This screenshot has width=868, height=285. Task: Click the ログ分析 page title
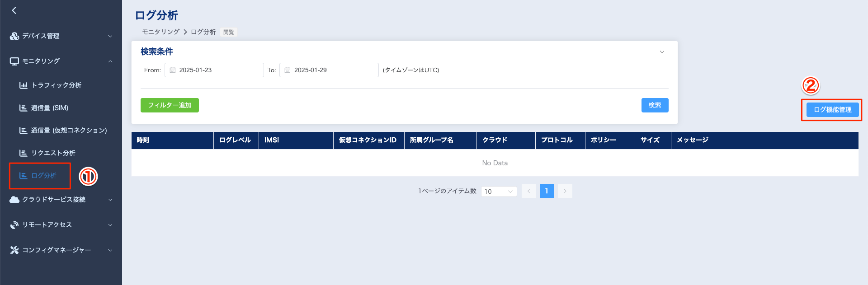[x=156, y=15]
